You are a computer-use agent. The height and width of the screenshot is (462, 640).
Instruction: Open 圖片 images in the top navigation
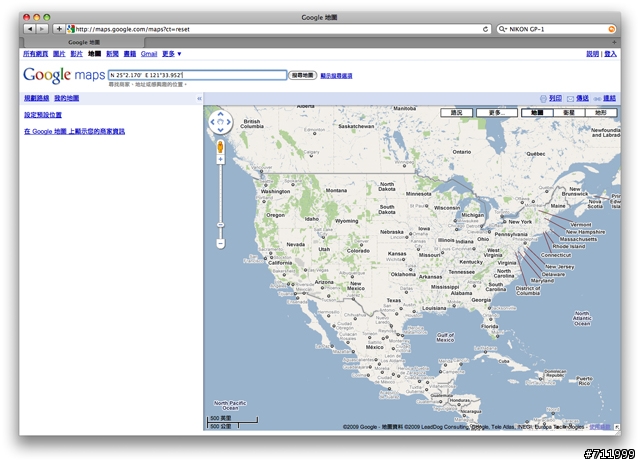tap(59, 54)
